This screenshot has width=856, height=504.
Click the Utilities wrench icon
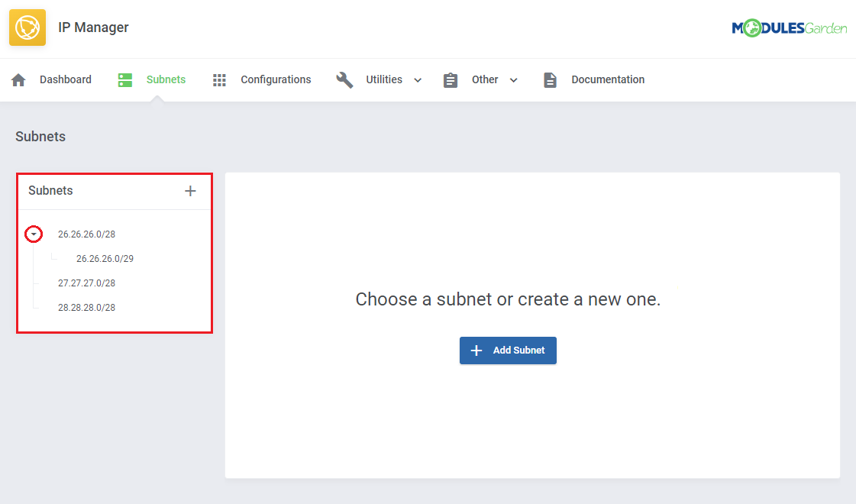(344, 79)
